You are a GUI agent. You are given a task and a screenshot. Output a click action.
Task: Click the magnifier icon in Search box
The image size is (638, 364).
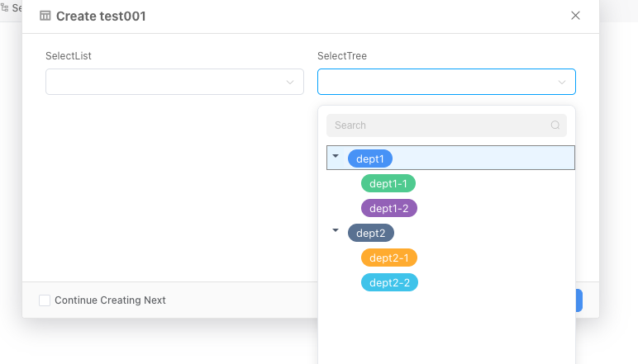(555, 125)
